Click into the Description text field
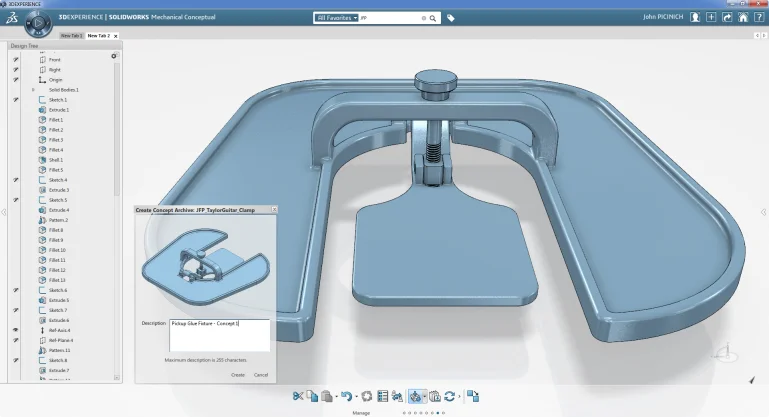This screenshot has height=417, width=769. coord(219,335)
